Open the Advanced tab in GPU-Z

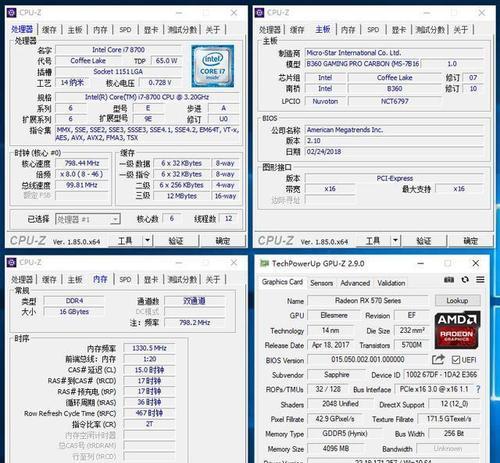(355, 283)
